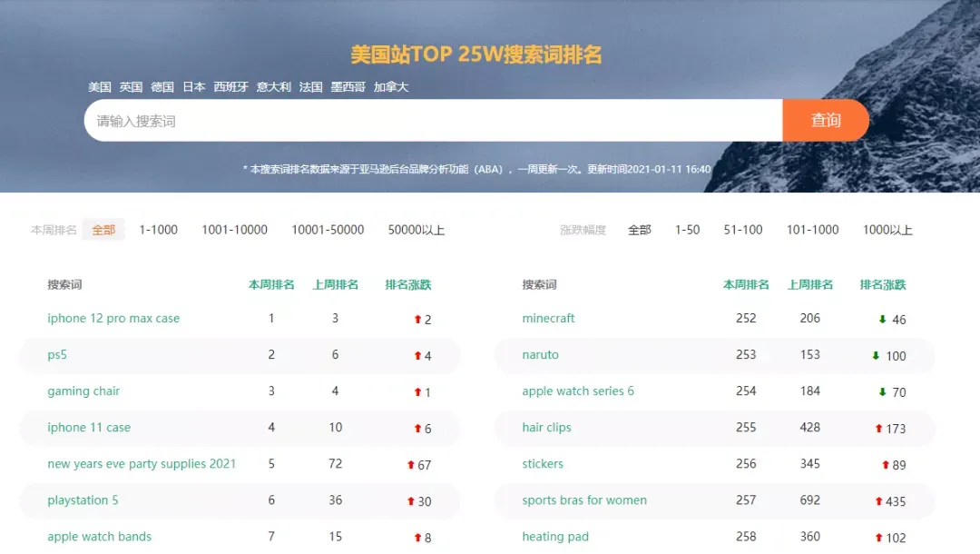This screenshot has width=980, height=554.
Task: Open the playstation 5 keyword link
Action: [x=83, y=500]
